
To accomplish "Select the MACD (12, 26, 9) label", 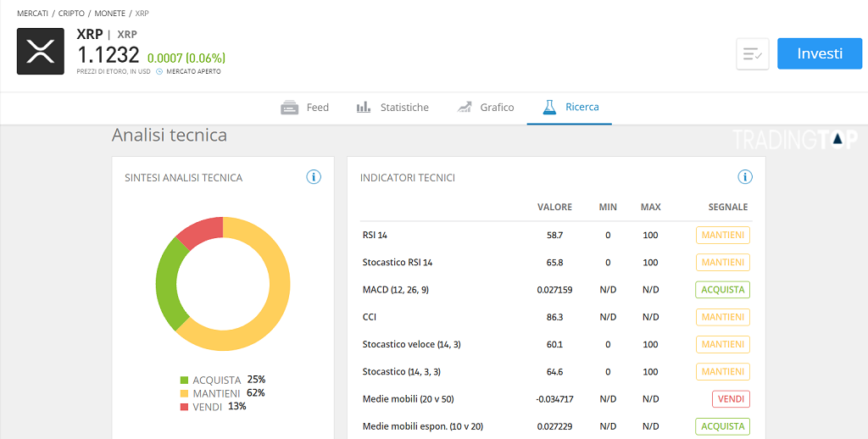I will click(395, 290).
